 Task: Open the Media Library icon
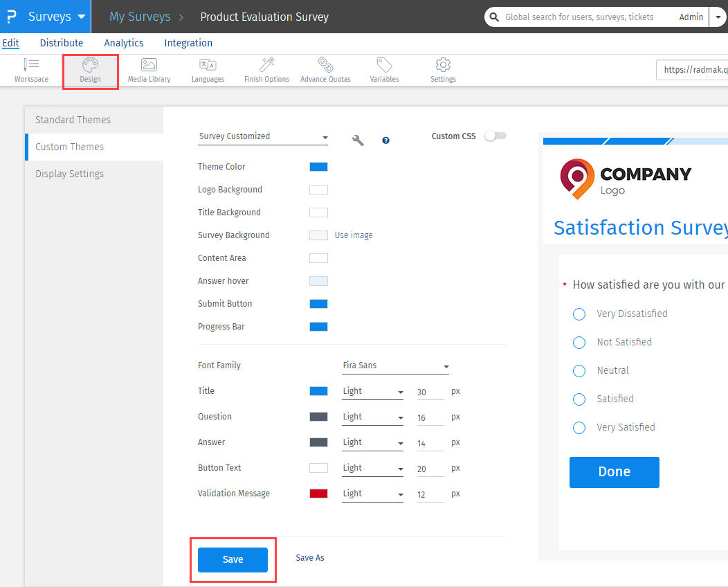149,70
